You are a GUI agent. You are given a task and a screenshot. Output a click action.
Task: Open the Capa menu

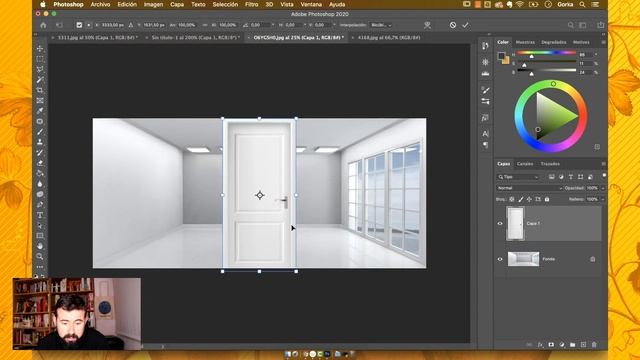pyautogui.click(x=177, y=4)
